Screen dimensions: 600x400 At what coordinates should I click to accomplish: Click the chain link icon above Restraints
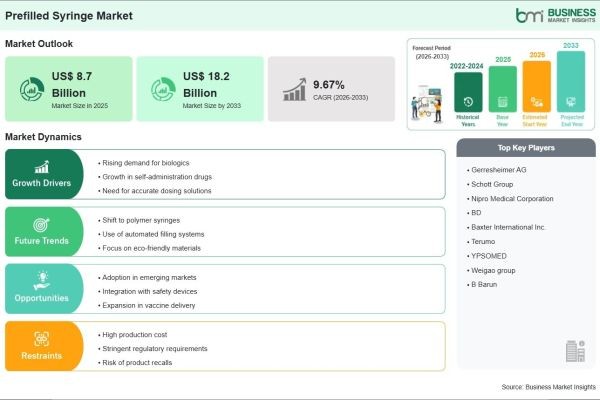[x=41, y=339]
